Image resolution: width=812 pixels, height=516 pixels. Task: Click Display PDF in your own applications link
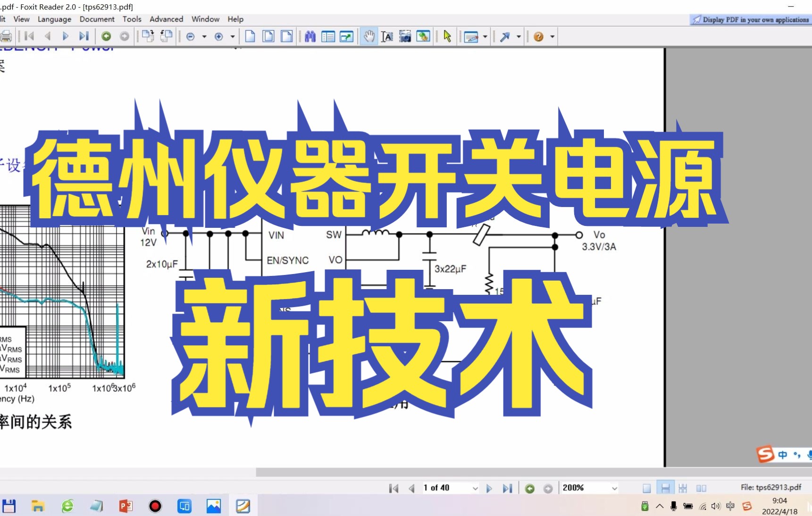751,19
